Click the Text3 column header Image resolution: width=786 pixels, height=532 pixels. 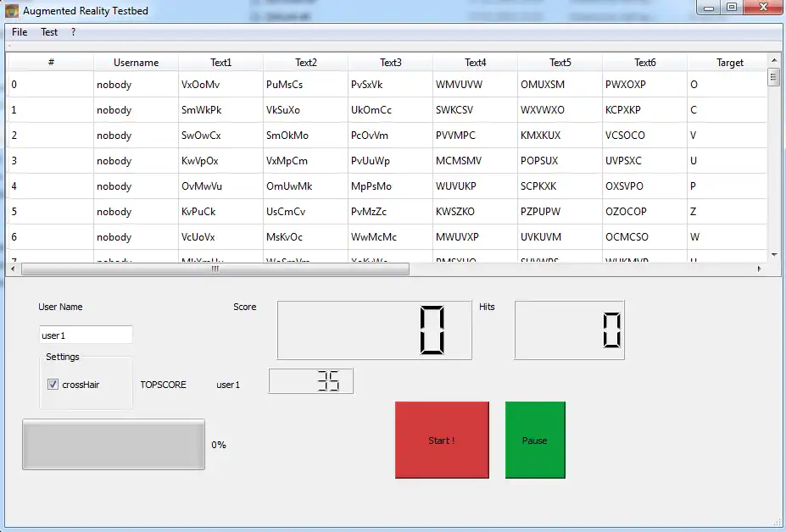[390, 62]
